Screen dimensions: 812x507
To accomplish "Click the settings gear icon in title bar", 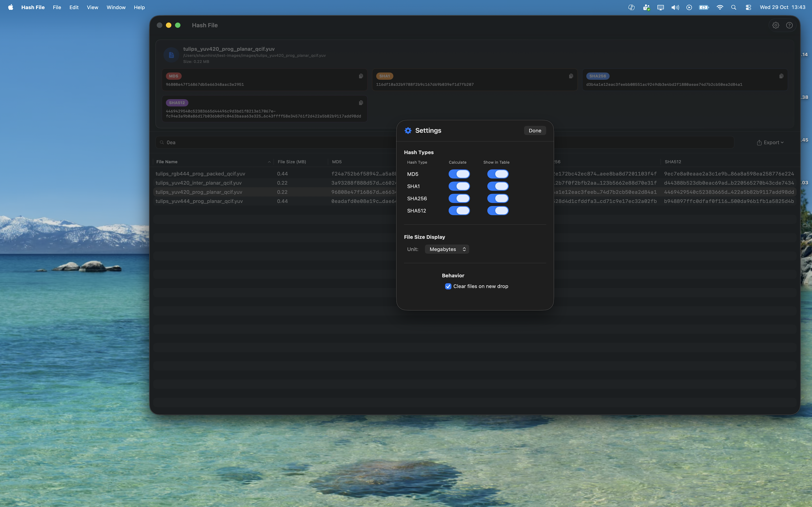I will [x=775, y=25].
